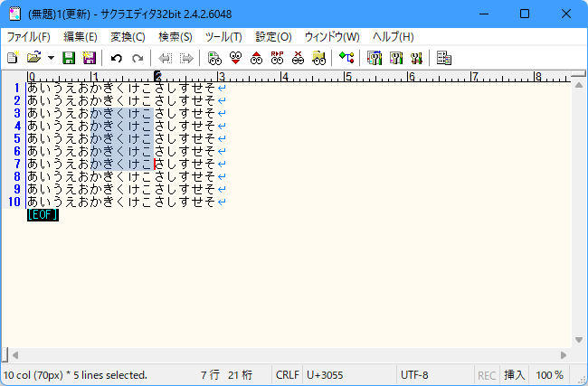Click the splitter handle left of horizontal scrollbar
Screen dimensions: 588x386
pos(5,355)
